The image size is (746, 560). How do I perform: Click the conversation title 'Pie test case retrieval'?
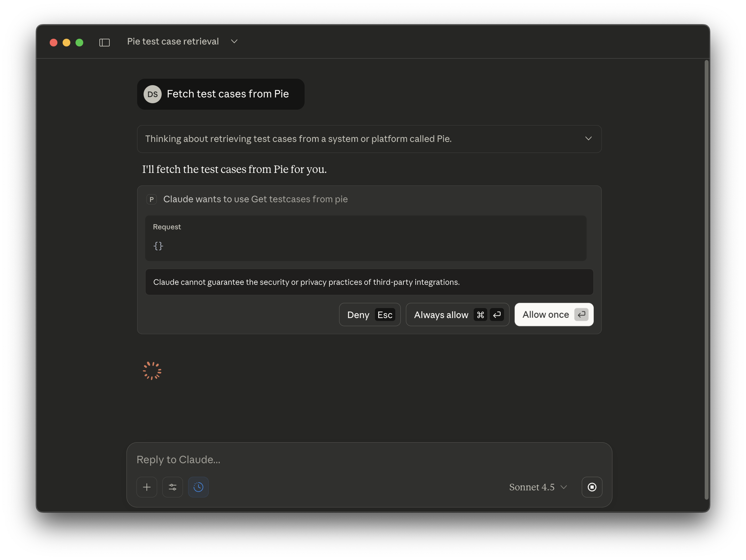click(x=173, y=41)
